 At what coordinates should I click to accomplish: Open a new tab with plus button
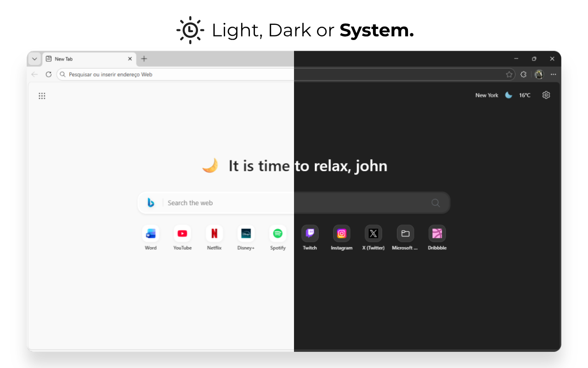click(144, 59)
